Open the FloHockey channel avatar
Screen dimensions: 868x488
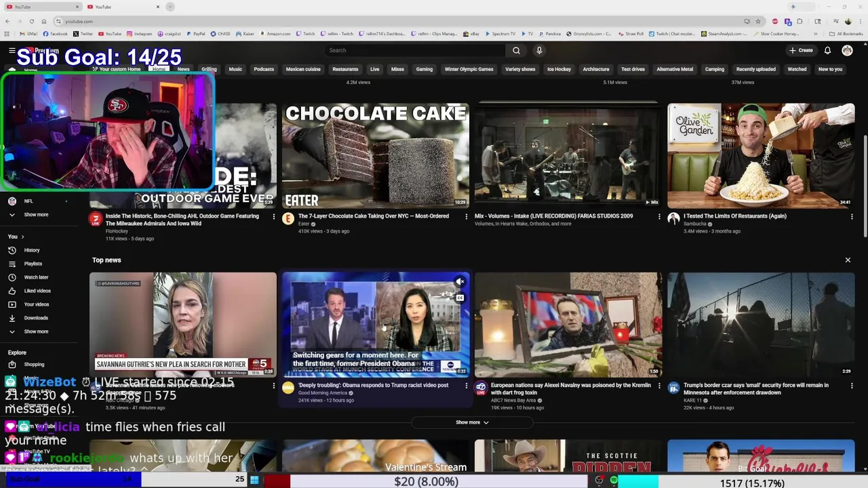pyautogui.click(x=96, y=219)
